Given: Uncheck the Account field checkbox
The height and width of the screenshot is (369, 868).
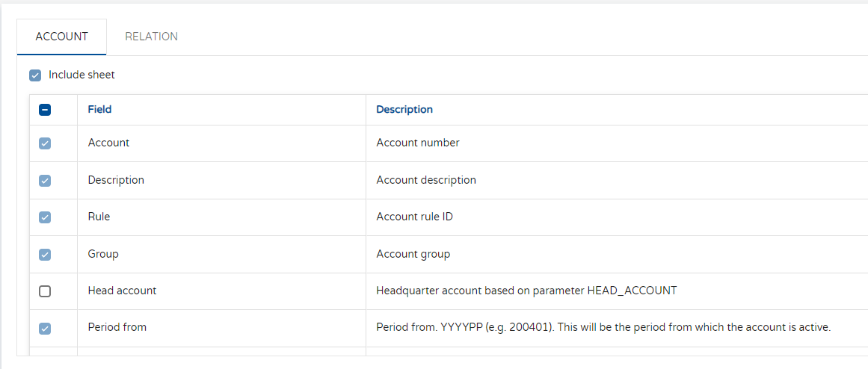Looking at the screenshot, I should click(45, 143).
